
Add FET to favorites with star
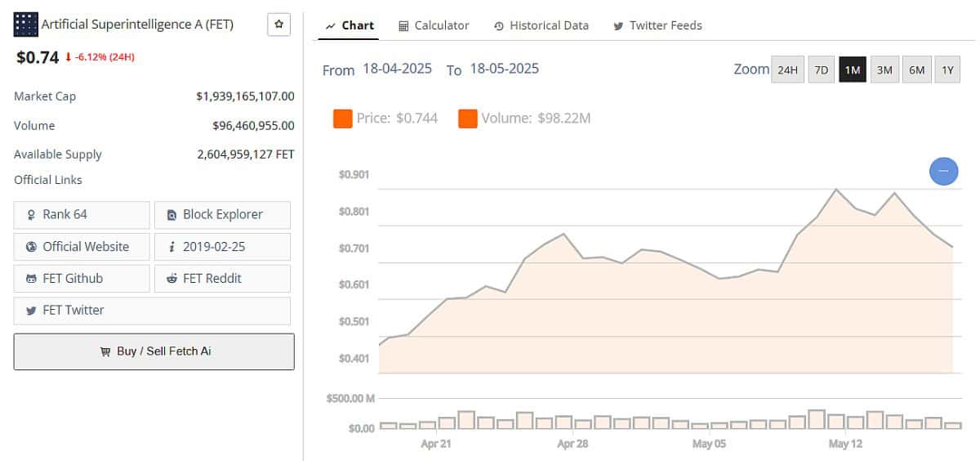point(278,25)
